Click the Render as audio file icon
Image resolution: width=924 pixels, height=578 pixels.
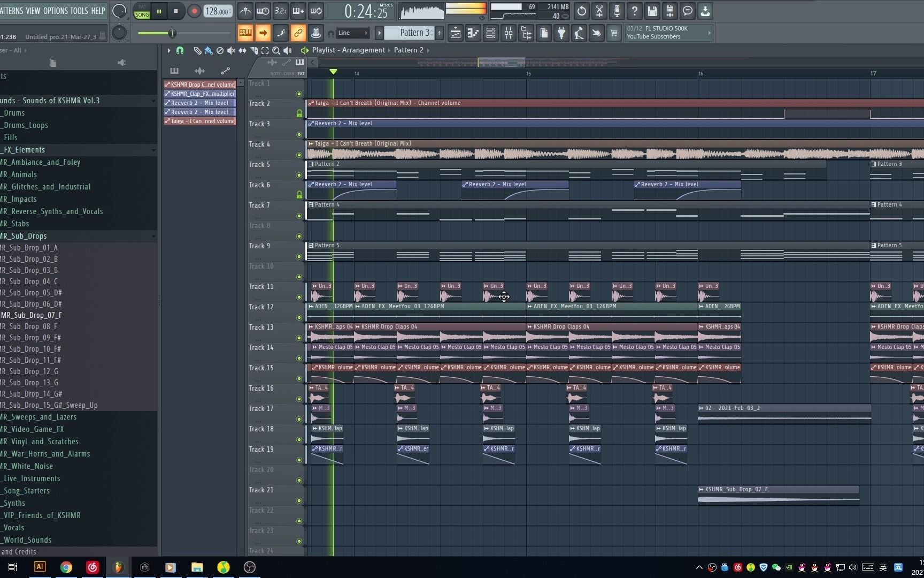(x=670, y=11)
